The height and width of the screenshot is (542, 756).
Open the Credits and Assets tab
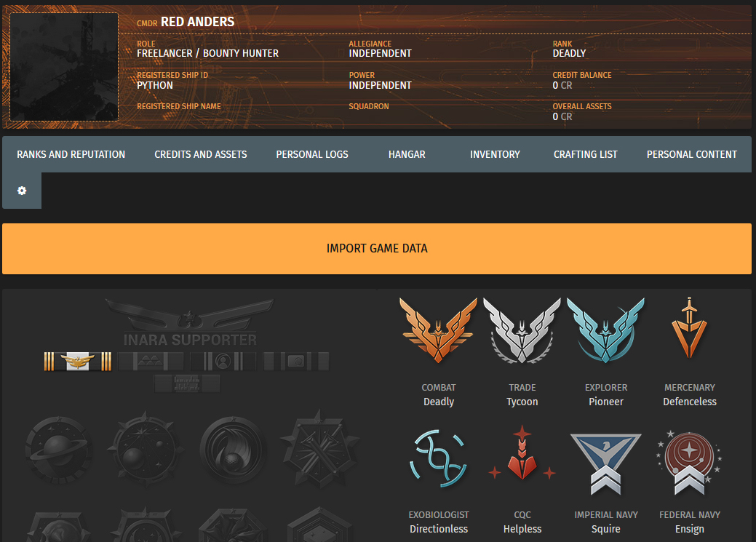[201, 154]
